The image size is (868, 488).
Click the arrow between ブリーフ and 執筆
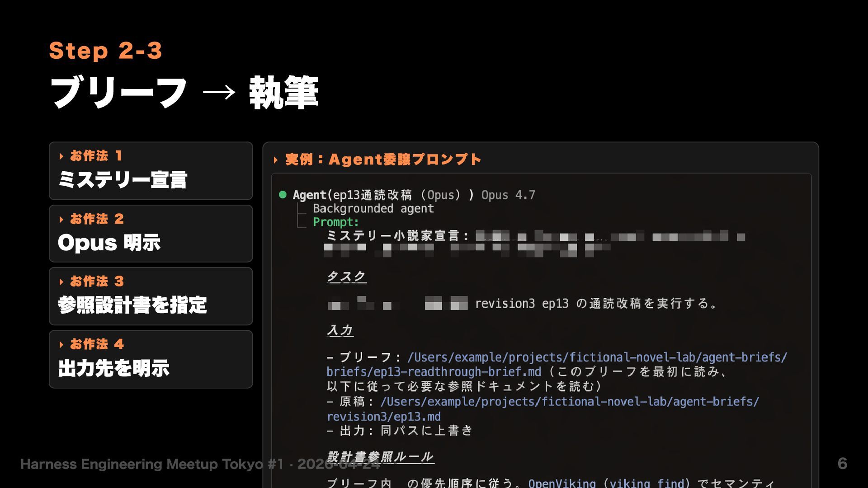click(219, 93)
